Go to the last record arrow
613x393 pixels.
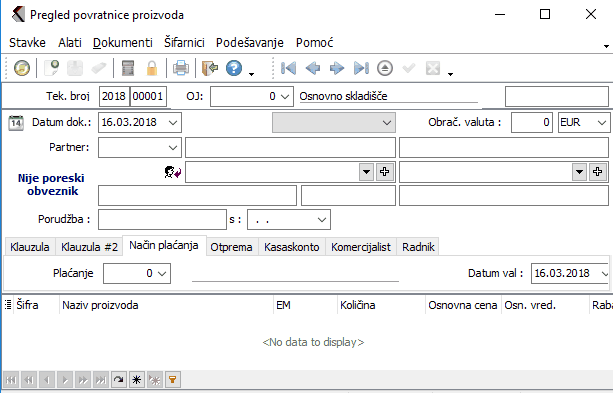click(x=361, y=68)
